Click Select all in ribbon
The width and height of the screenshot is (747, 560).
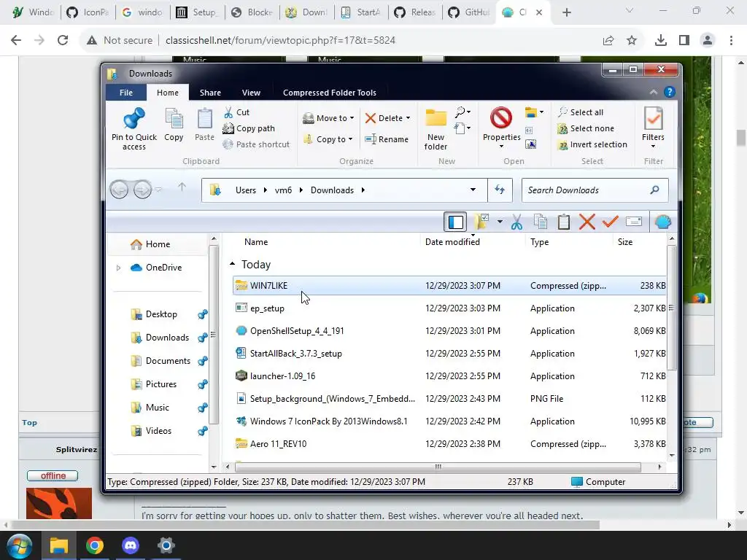click(581, 112)
